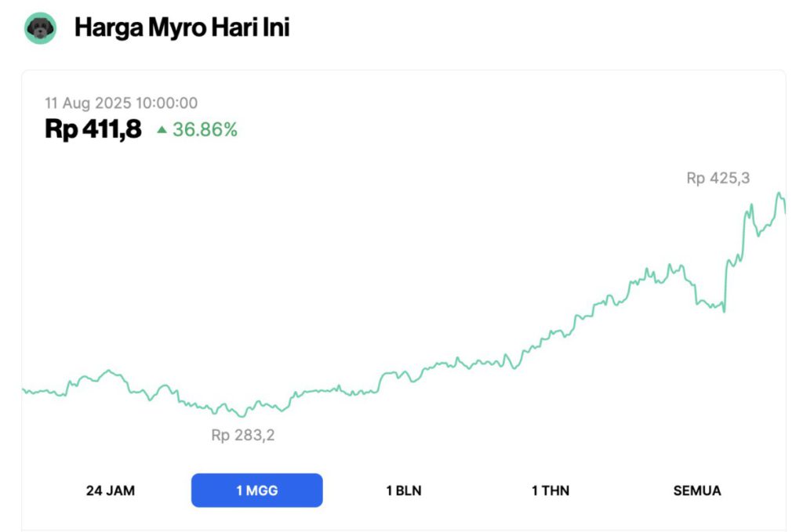Click the active 1 MGG weekly button

256,490
